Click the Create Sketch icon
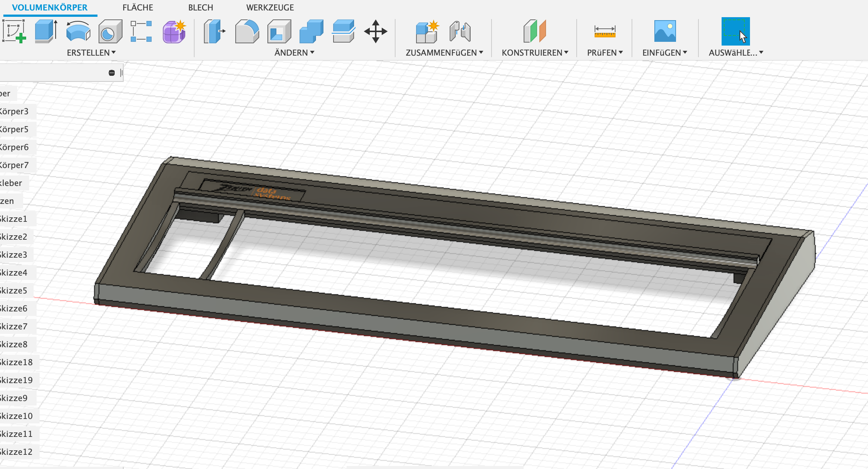 click(14, 31)
